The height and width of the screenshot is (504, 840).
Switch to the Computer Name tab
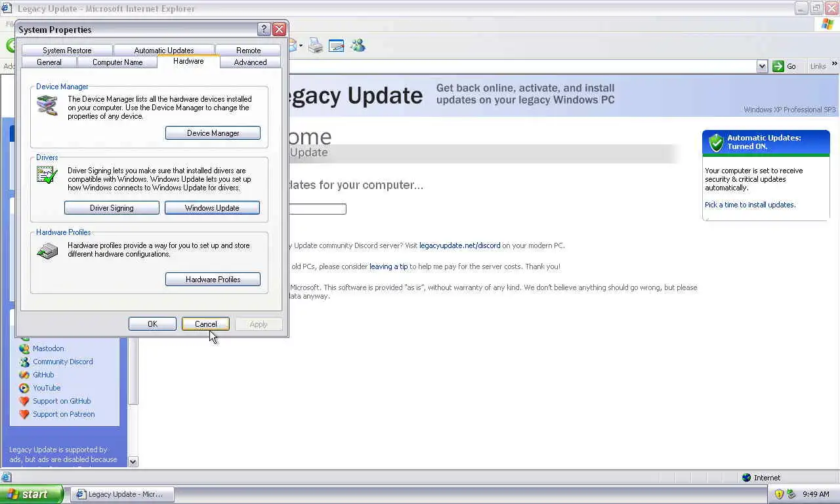(x=117, y=62)
